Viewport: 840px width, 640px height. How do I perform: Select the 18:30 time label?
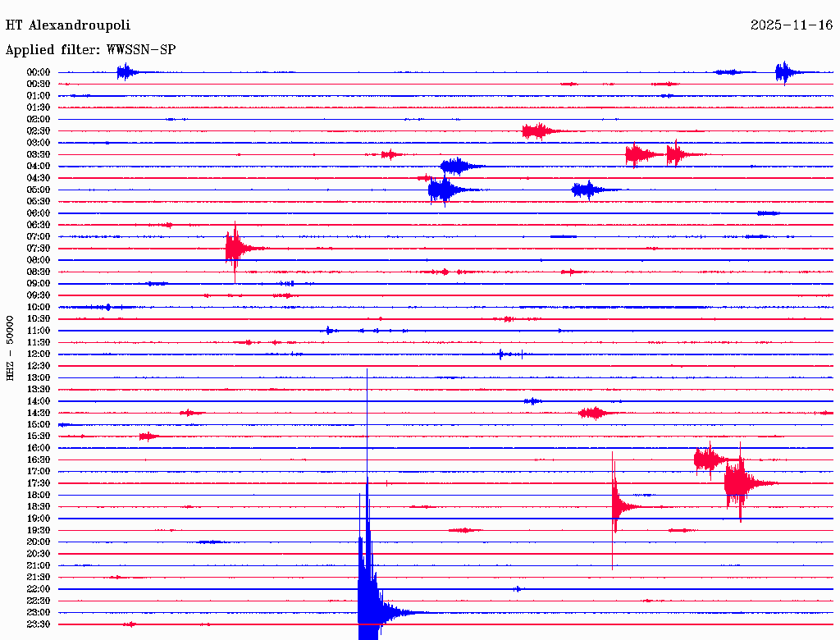coord(39,507)
